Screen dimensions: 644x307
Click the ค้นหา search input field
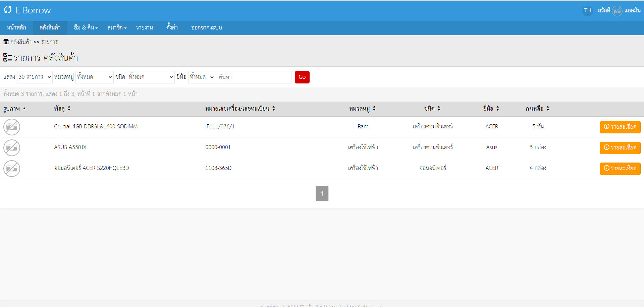[254, 77]
